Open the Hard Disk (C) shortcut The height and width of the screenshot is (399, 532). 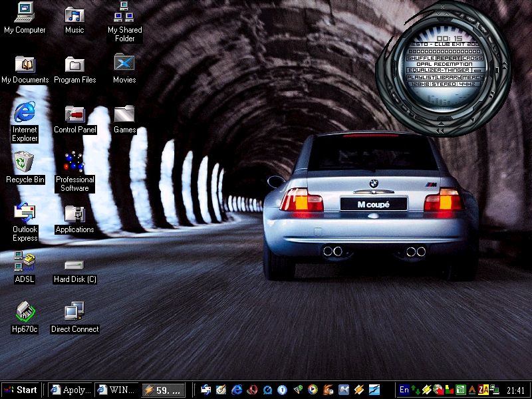[x=74, y=265]
